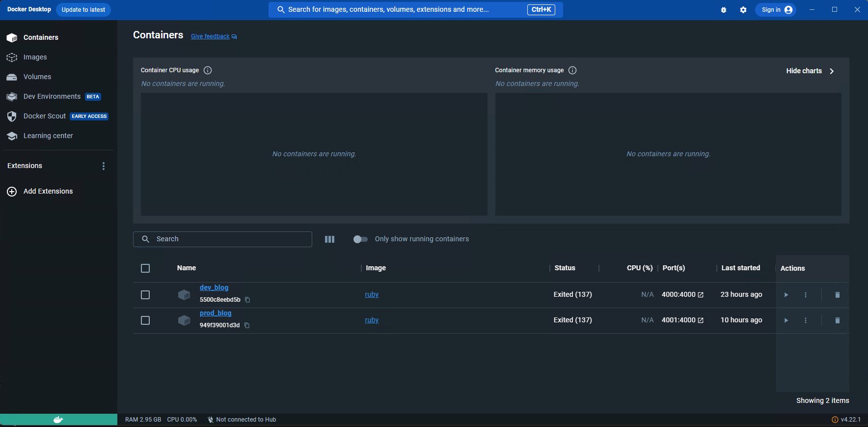Click the dev_blog container cube icon
Screen dimensions: 868x427
(184, 295)
